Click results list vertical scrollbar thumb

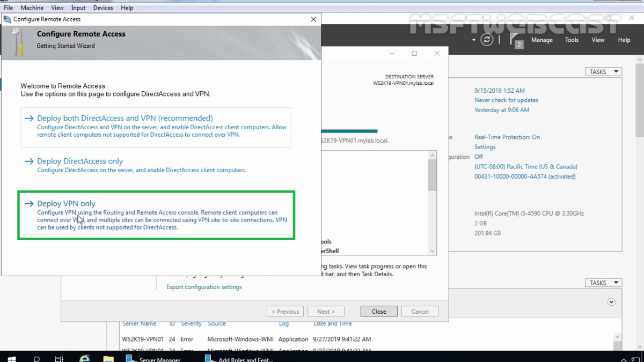click(433, 175)
